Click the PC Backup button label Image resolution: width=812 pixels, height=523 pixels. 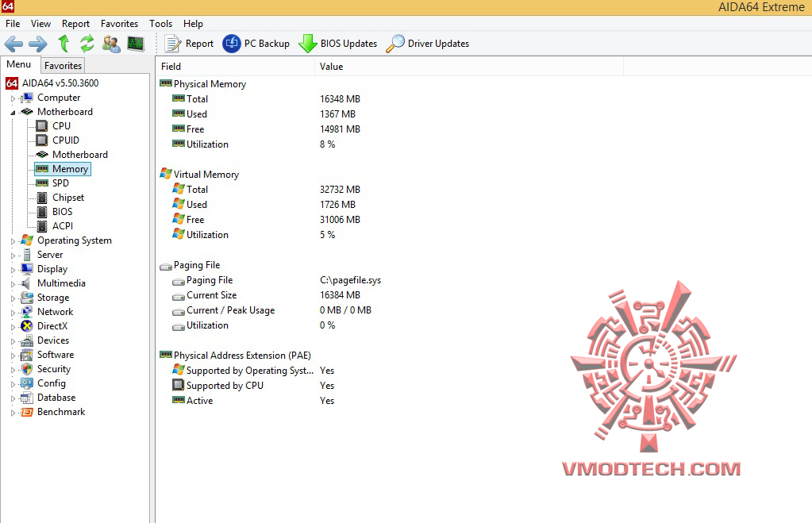click(x=267, y=44)
